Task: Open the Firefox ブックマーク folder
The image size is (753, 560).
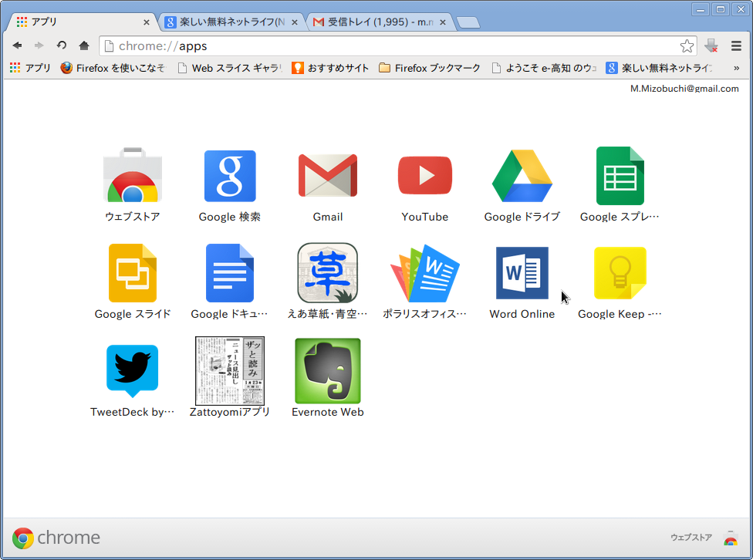Action: pyautogui.click(x=429, y=68)
